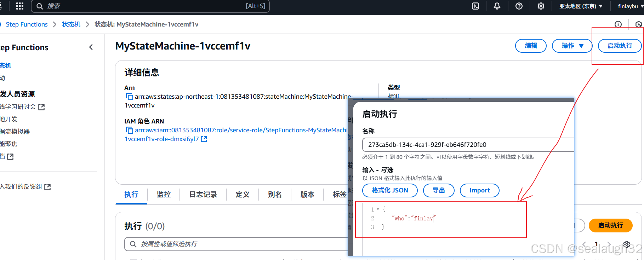Open the notifications bell
This screenshot has height=260, width=644.
(x=497, y=6)
